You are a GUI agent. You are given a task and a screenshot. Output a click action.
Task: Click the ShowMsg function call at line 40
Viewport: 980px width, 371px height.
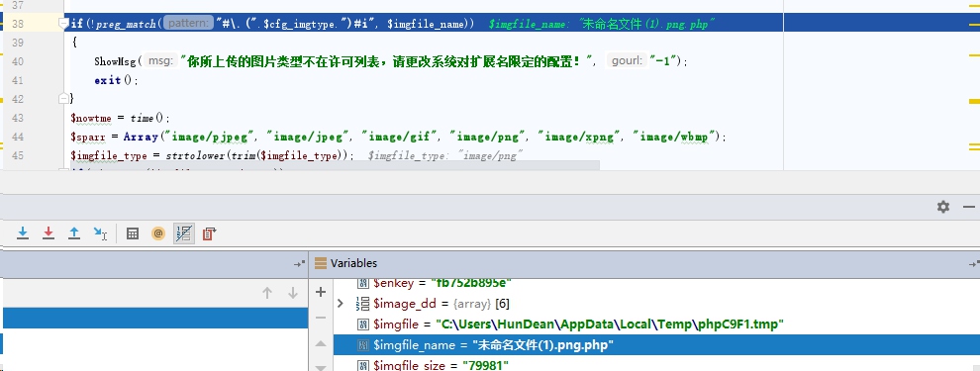click(x=116, y=61)
